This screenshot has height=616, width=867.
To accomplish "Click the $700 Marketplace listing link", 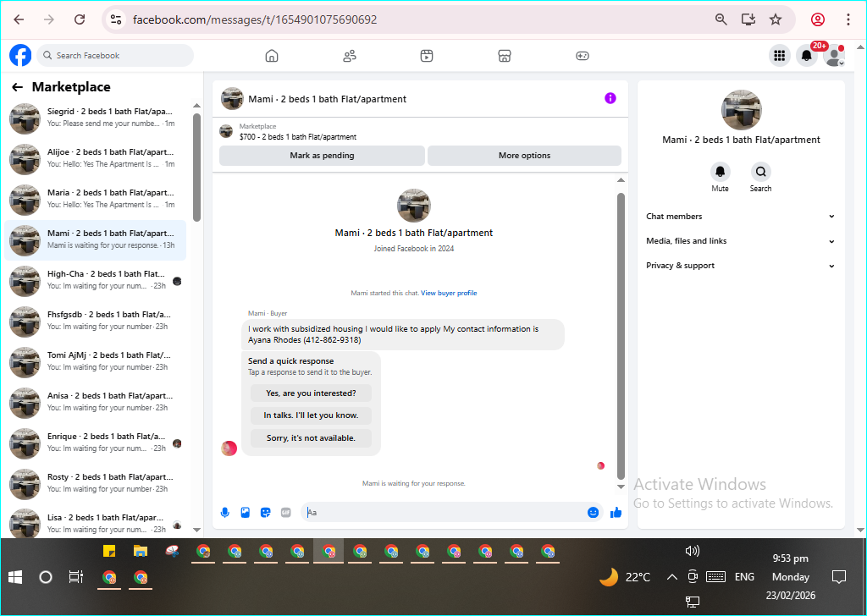I will [298, 137].
